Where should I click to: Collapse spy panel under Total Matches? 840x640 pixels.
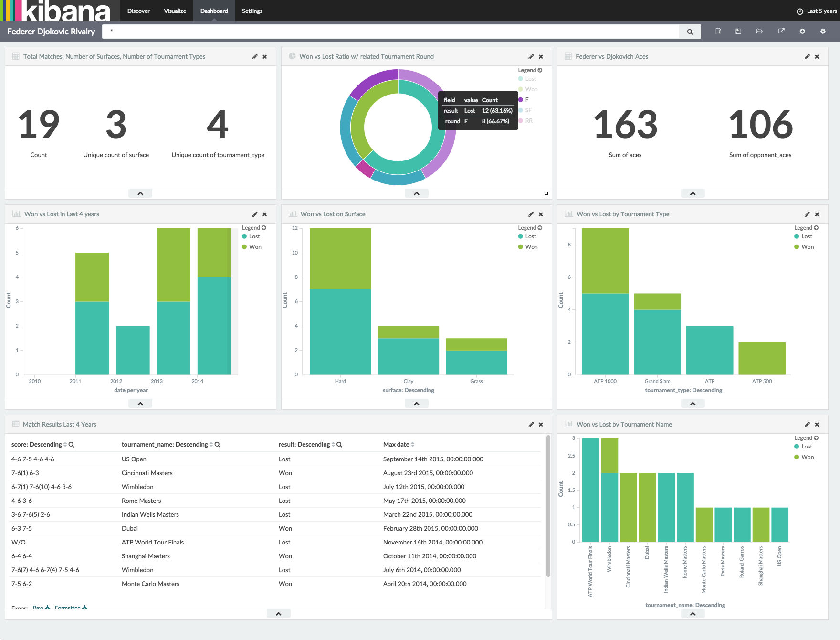click(x=140, y=193)
